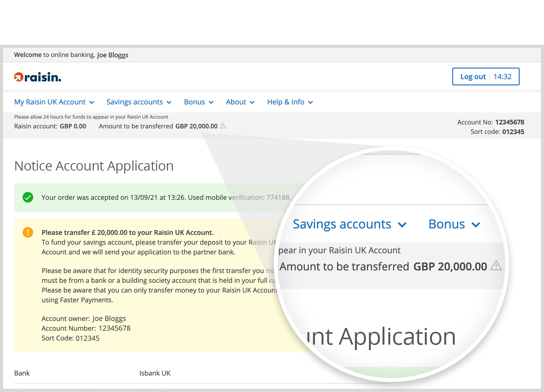Click Raisin account GBP 0.00 balance
Image resolution: width=544 pixels, height=392 pixels.
pyautogui.click(x=50, y=126)
